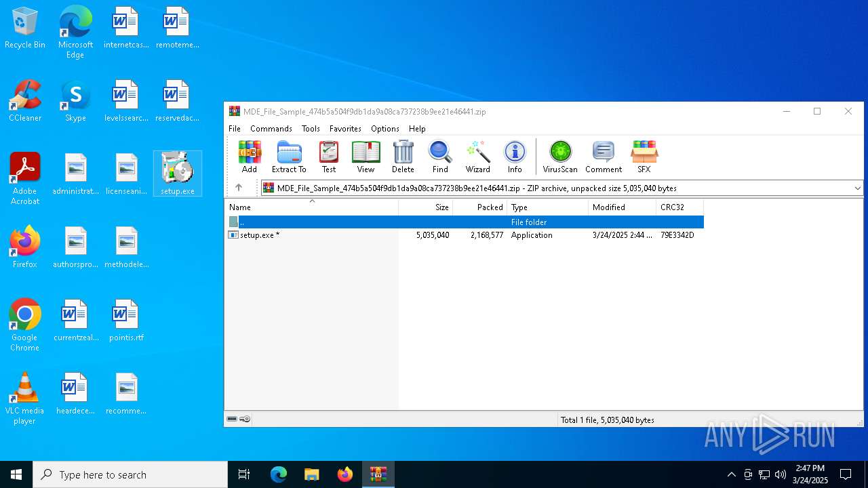Open the Comment tool

tap(604, 157)
